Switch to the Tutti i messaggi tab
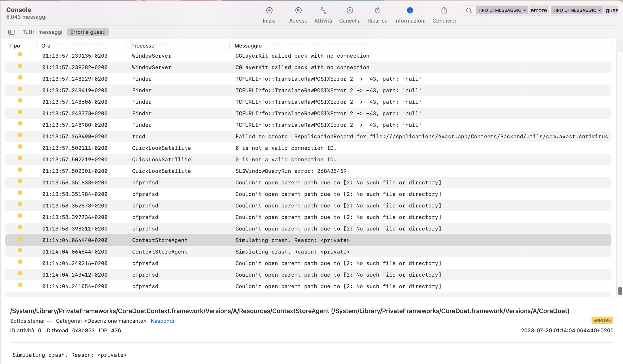The width and height of the screenshot is (623, 364). click(42, 32)
